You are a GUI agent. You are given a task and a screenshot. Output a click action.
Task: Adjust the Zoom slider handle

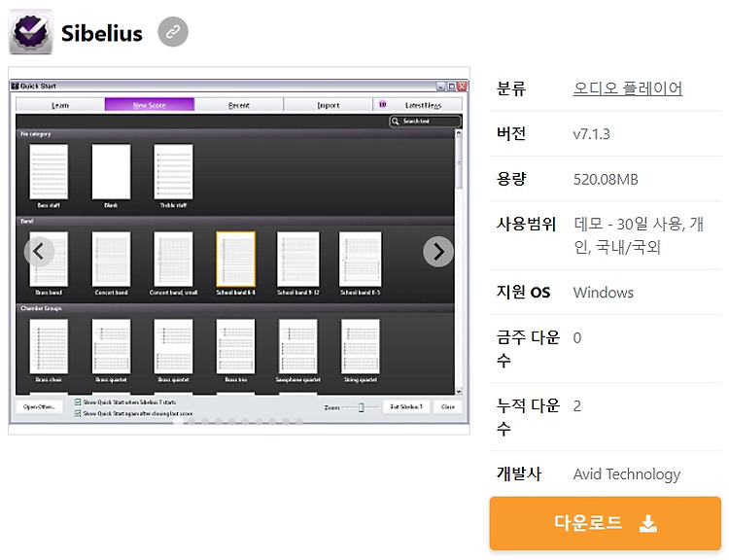361,407
